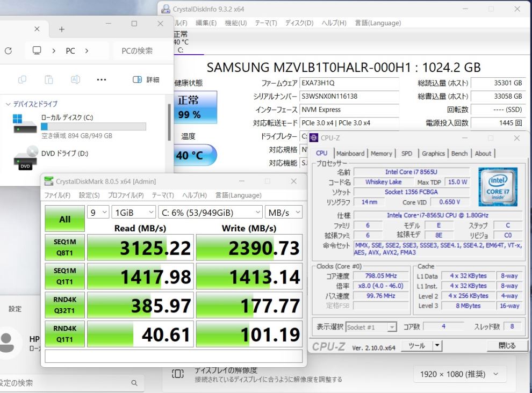Toggle the details pane button (詳細)
The width and height of the screenshot is (532, 393).
tap(146, 79)
